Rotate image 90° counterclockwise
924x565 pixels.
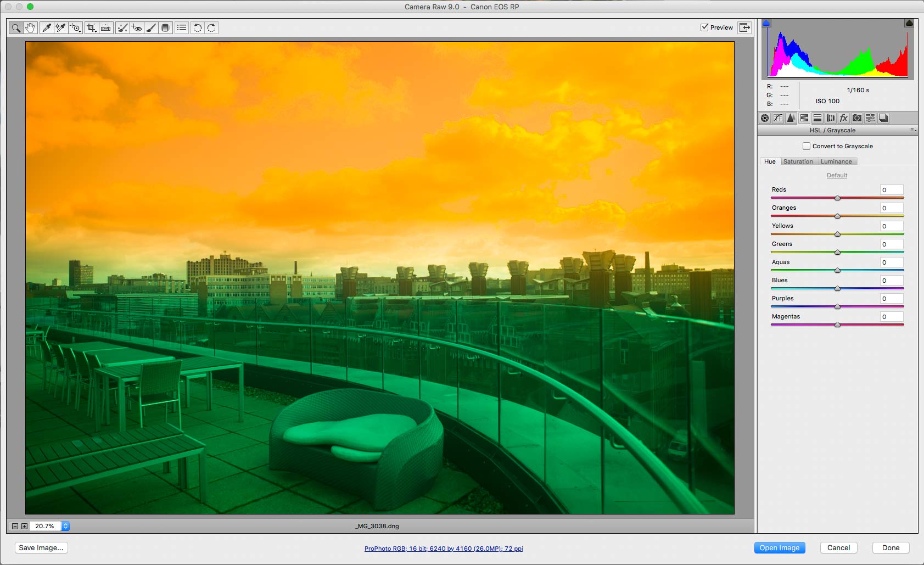click(198, 27)
